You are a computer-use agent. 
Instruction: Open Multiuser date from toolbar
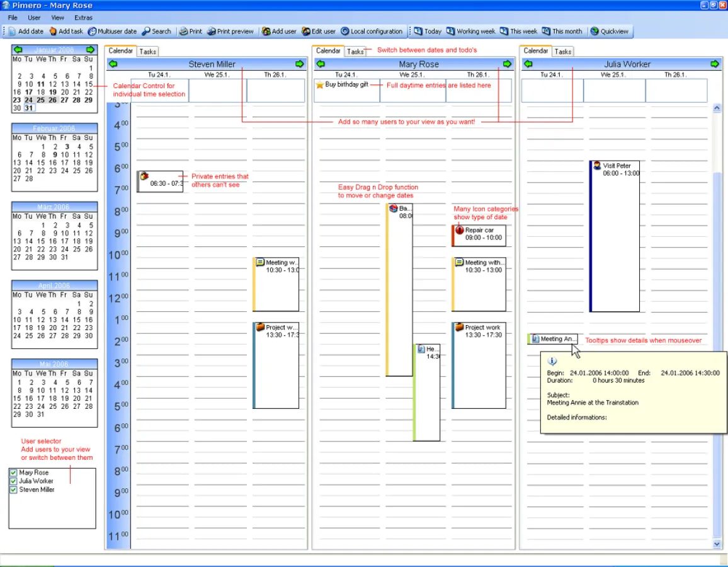point(92,31)
